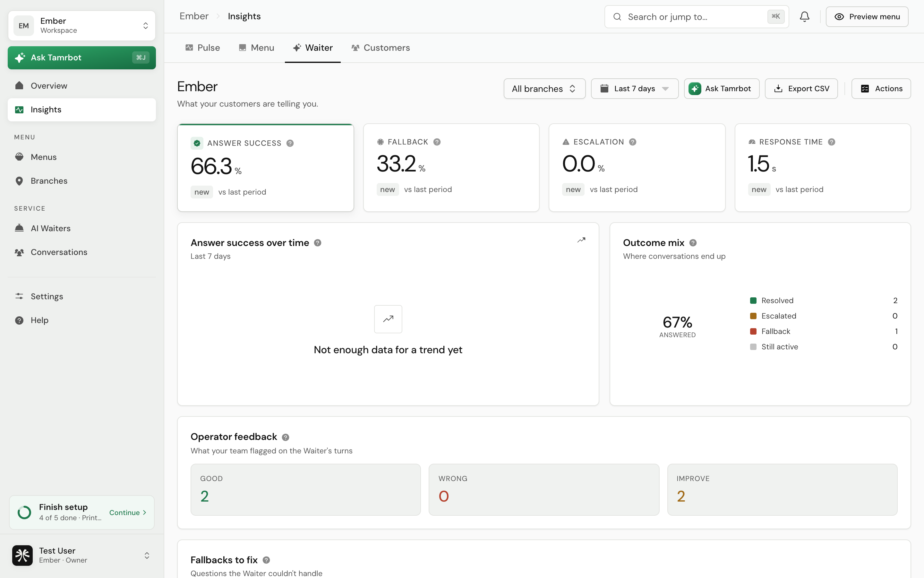Switch to the Menu tab
924x578 pixels.
click(257, 48)
